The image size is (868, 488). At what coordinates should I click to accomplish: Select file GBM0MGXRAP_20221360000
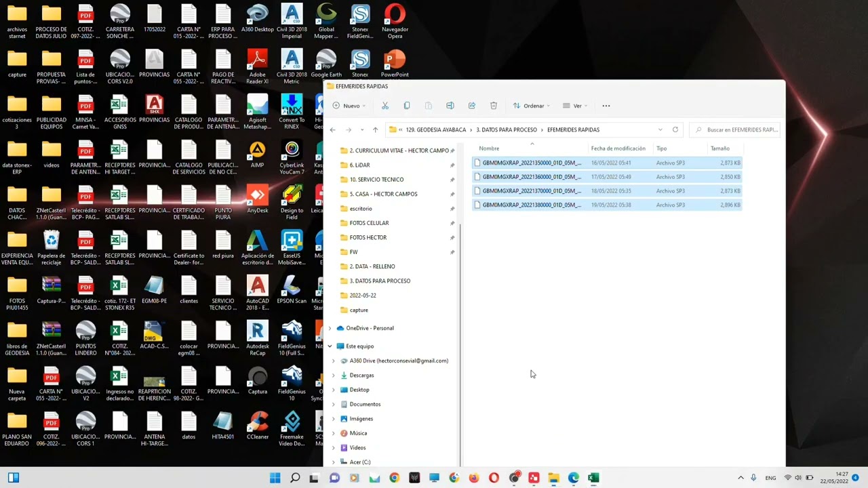pyautogui.click(x=607, y=177)
